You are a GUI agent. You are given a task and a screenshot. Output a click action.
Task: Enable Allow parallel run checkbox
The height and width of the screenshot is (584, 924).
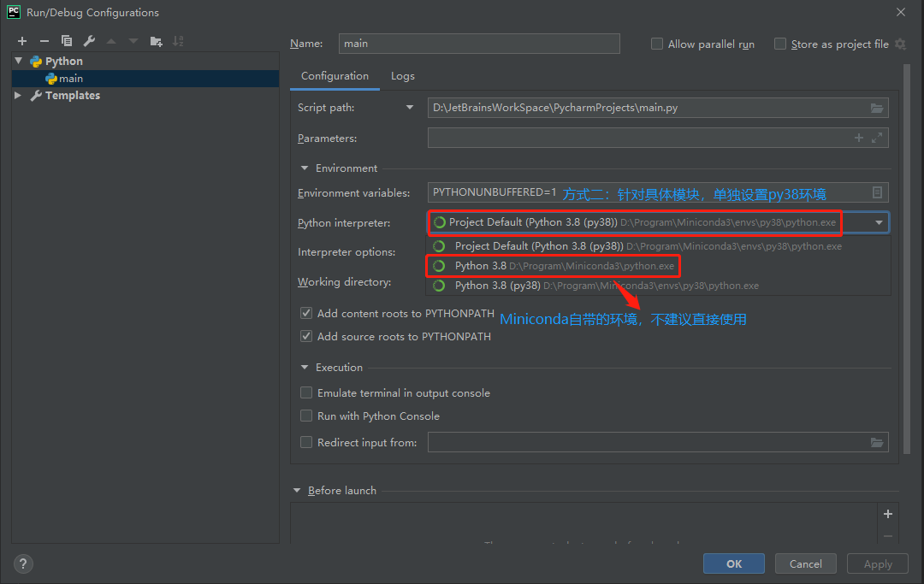click(657, 44)
